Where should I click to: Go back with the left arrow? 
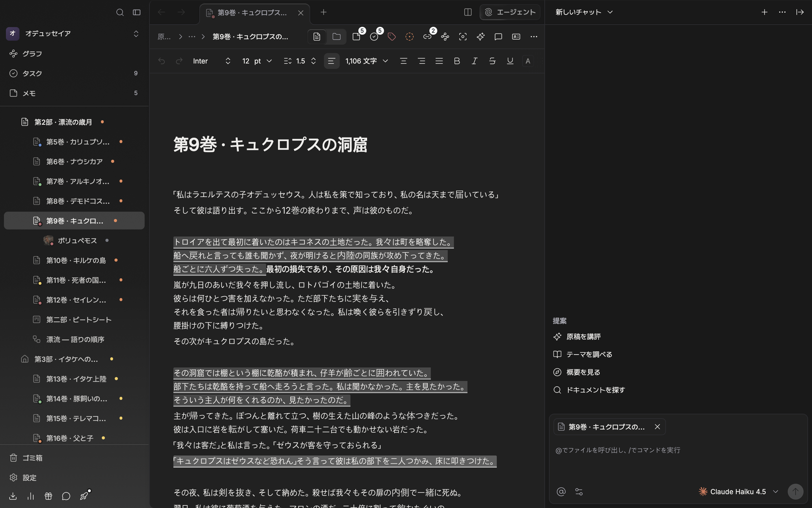162,12
